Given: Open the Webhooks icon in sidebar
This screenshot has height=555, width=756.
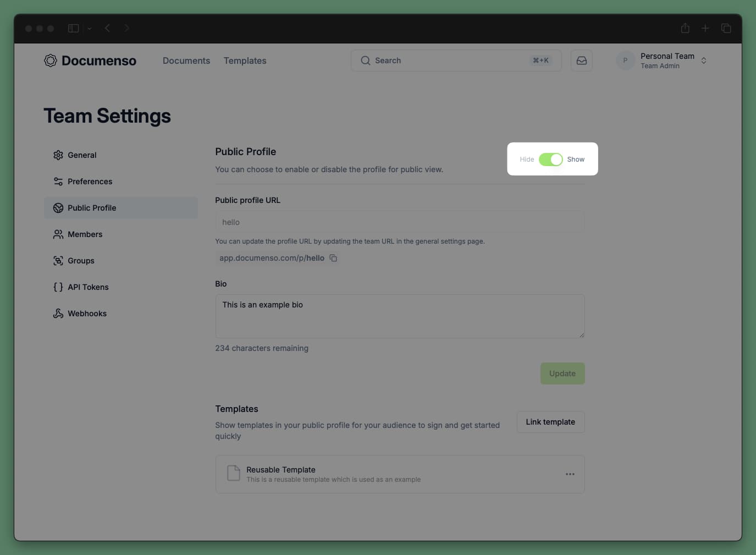Looking at the screenshot, I should [58, 314].
